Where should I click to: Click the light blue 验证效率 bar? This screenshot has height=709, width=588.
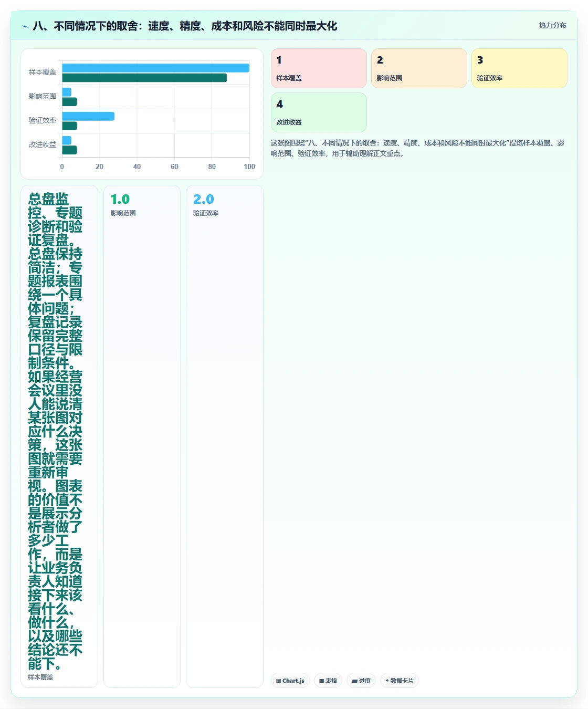(88, 116)
